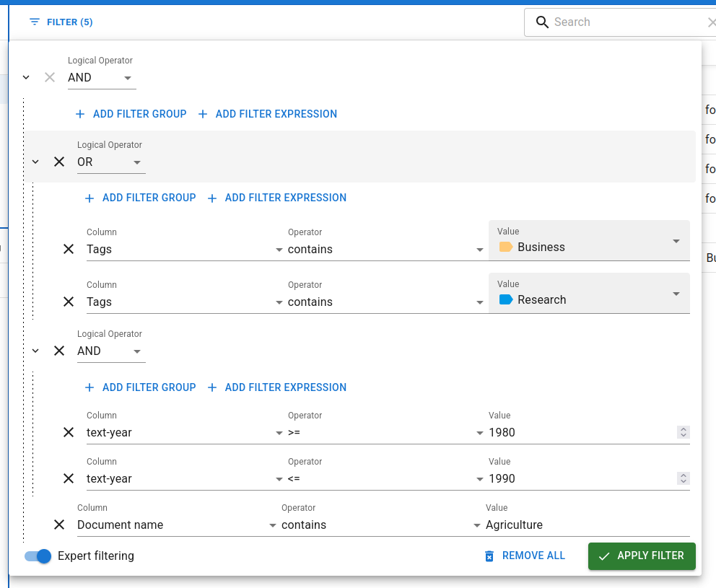Click the plus icon beside top ADD FILTER EXPRESSION
716x588 pixels.
203,114
